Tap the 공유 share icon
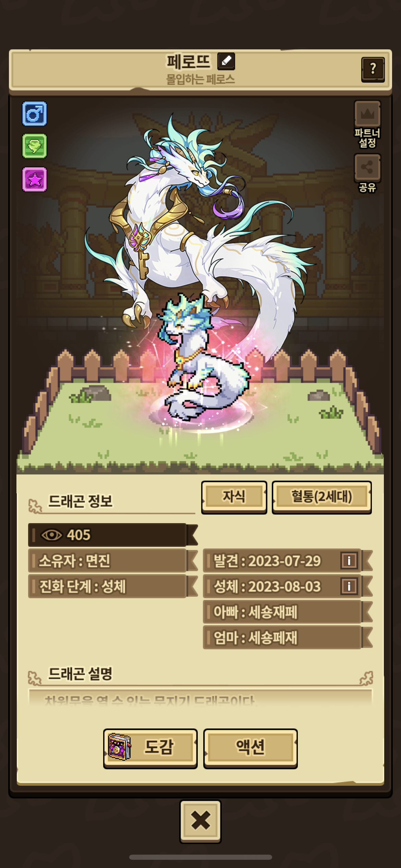This screenshot has width=401, height=868. pyautogui.click(x=367, y=167)
